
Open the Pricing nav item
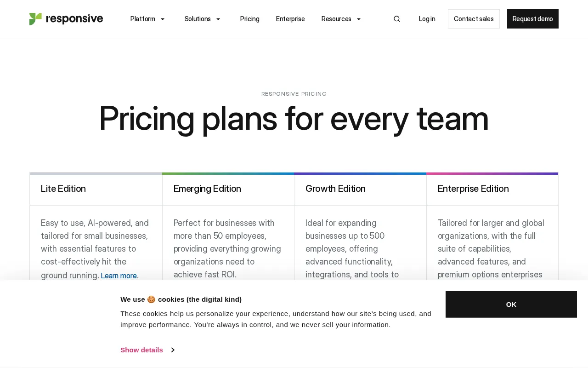point(250,19)
